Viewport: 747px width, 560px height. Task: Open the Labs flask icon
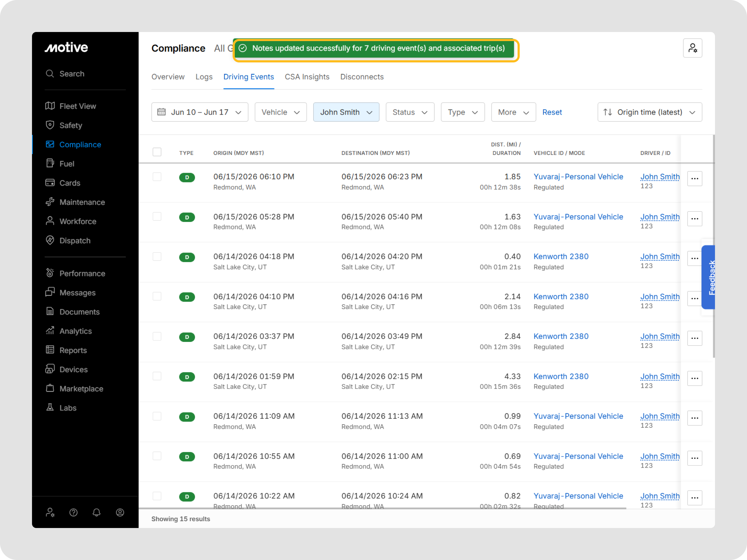tap(50, 407)
